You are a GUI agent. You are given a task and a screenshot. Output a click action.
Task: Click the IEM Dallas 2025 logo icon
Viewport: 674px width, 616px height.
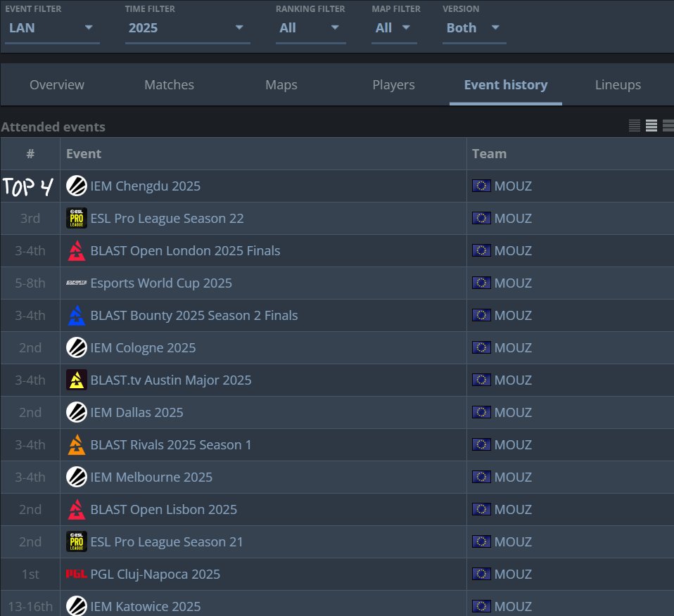tap(77, 412)
